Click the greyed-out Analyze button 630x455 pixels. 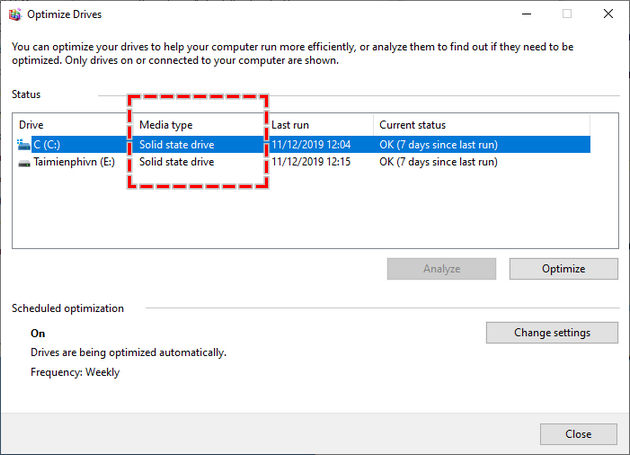[441, 269]
